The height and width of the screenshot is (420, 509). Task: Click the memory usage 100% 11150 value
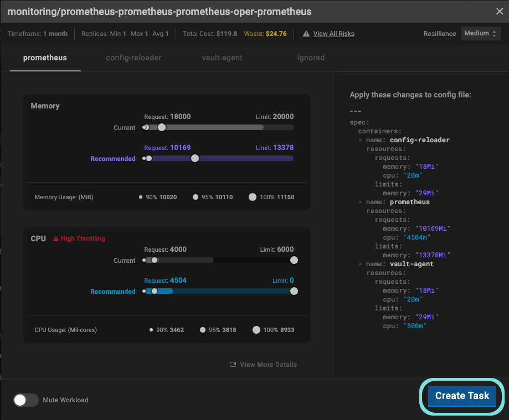click(x=277, y=197)
